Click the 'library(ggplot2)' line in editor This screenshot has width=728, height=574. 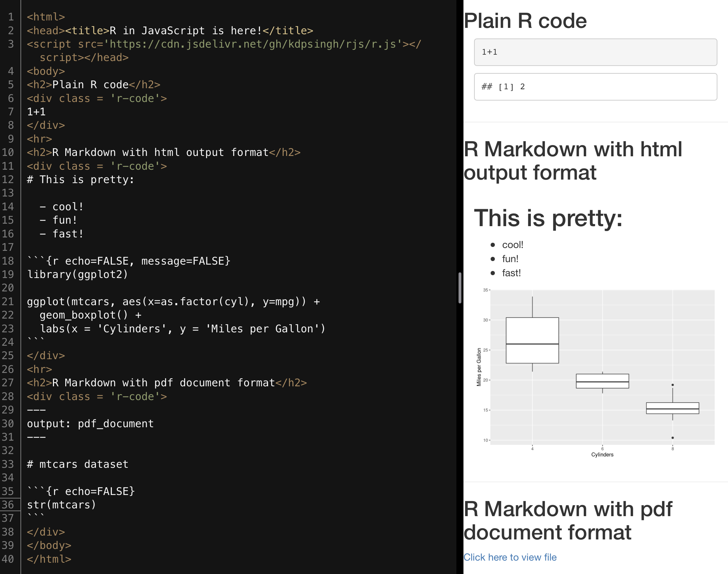78,274
